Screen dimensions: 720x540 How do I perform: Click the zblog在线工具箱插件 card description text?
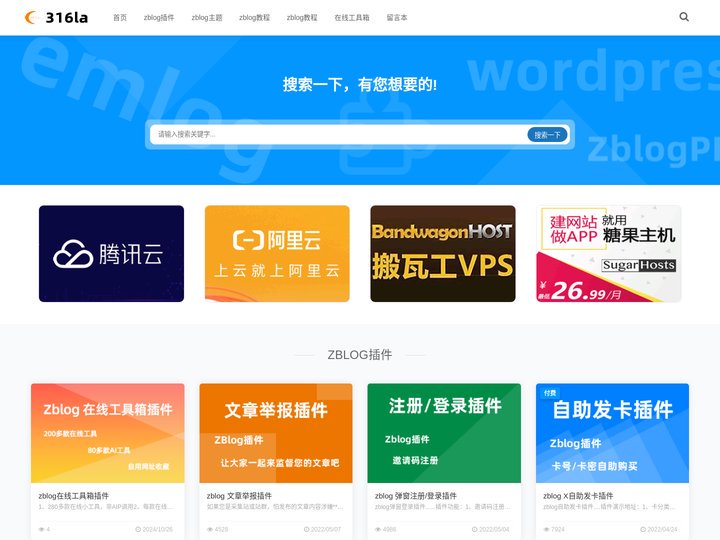click(106, 507)
